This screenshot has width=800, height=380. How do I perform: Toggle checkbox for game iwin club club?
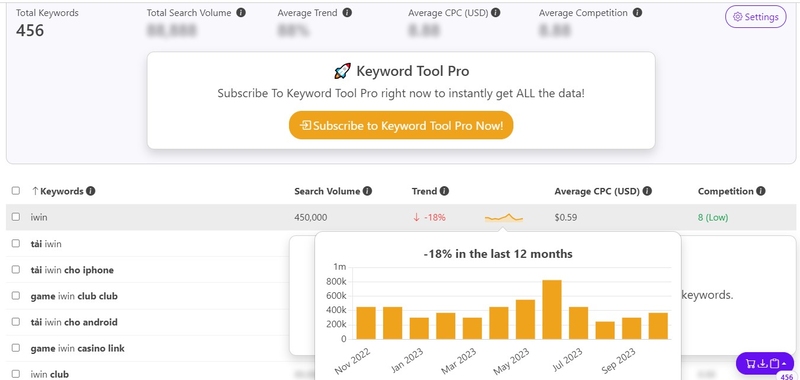click(16, 295)
